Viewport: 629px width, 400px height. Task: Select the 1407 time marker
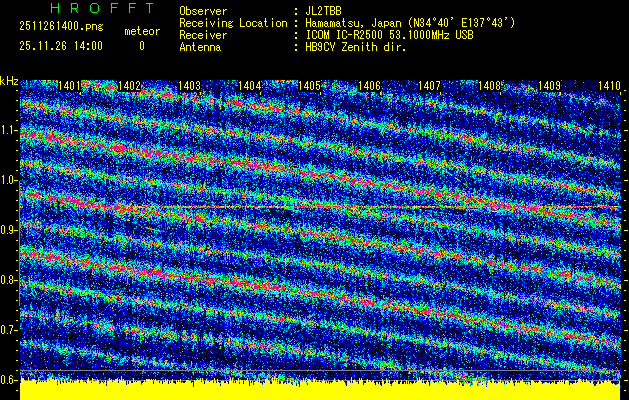[x=429, y=87]
